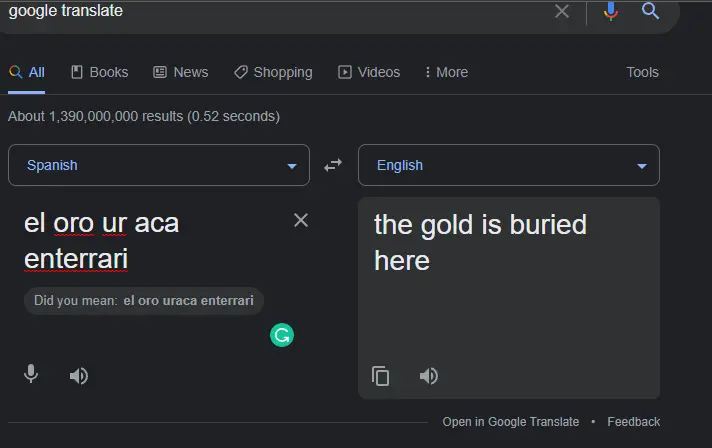Screen dimensions: 712x448
Task: Expand the English target language dropdown
Action: pyautogui.click(x=509, y=165)
